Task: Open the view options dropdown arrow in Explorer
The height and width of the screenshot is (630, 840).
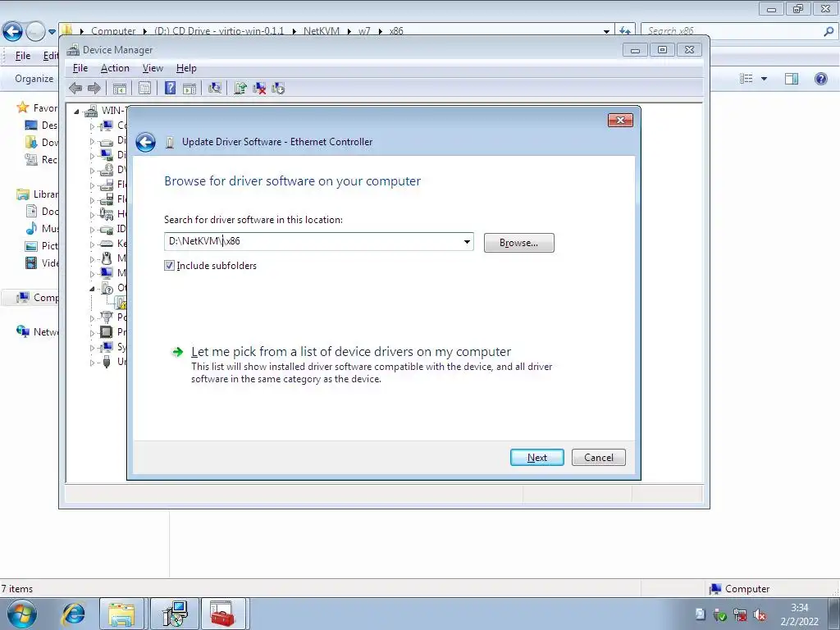Action: [x=764, y=79]
